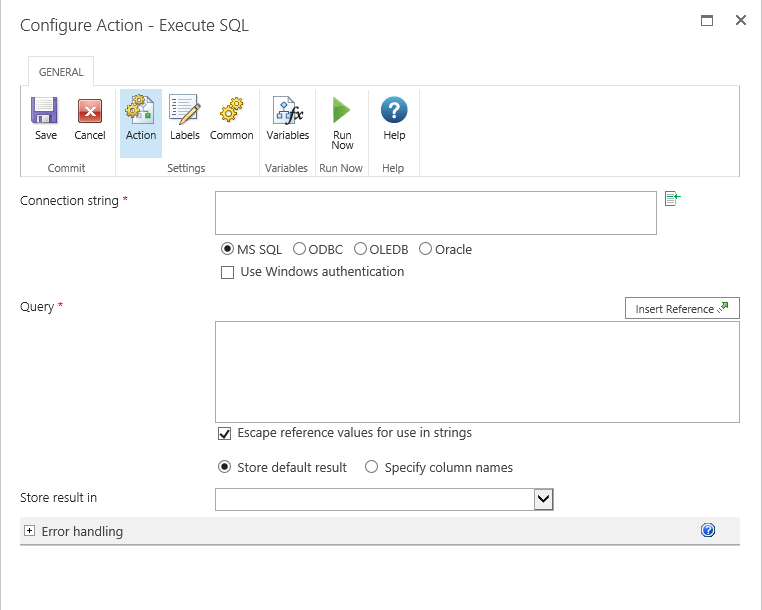Viewport: 762px width, 610px height.
Task: Click the Settings group label
Action: (186, 168)
